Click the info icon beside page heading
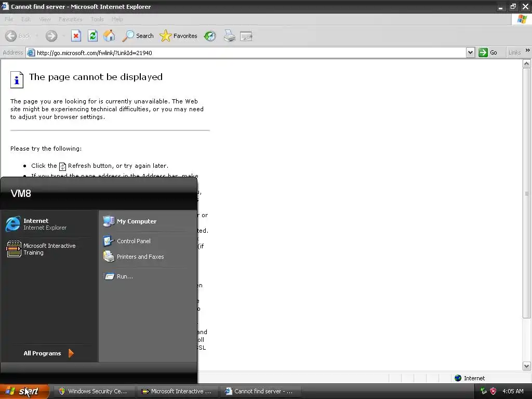 (17, 79)
